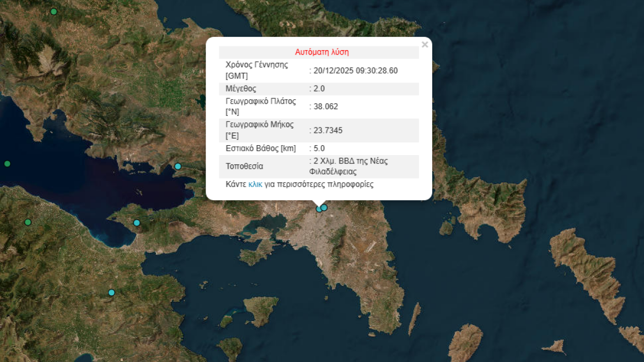Select the teal marker on the Corinth Gulf coastline
The width and height of the screenshot is (644, 362).
point(178,166)
